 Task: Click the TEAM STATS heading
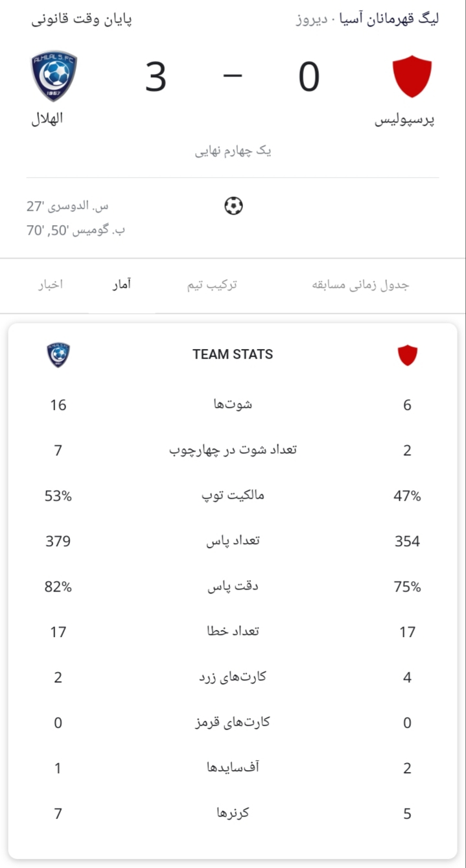tap(233, 354)
